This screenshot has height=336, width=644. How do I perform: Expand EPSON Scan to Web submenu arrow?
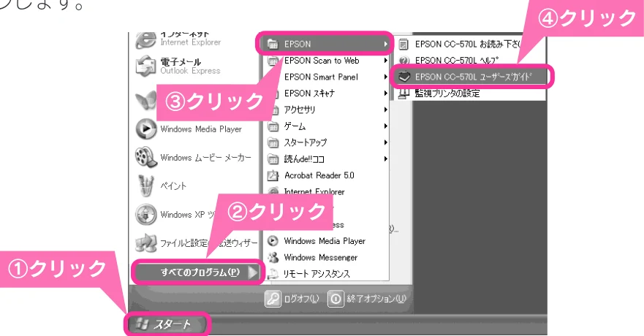(x=386, y=61)
